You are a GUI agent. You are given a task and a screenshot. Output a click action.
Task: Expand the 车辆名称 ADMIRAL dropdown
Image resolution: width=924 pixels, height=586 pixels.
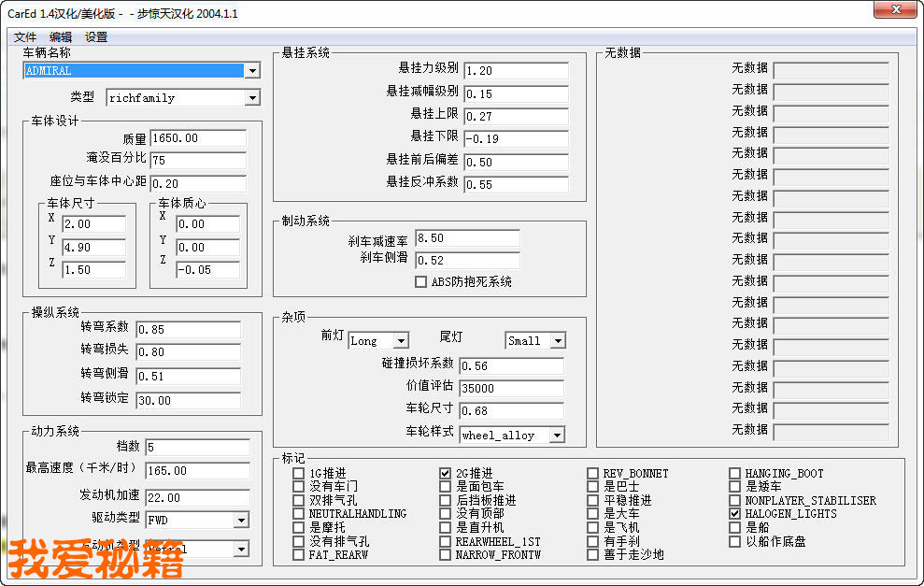[251, 71]
